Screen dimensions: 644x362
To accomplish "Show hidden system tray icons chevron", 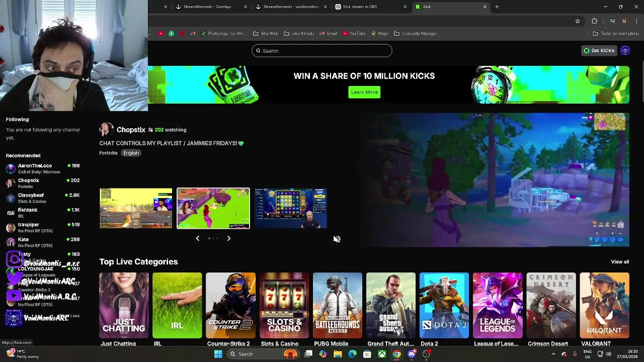I will pyautogui.click(x=553, y=354).
